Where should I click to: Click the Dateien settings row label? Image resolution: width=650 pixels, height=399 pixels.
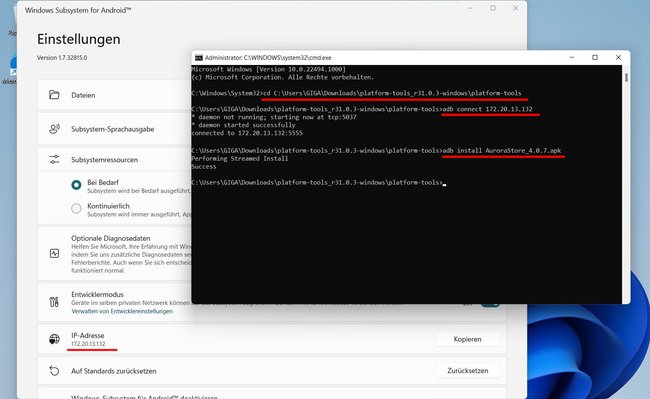tap(83, 95)
